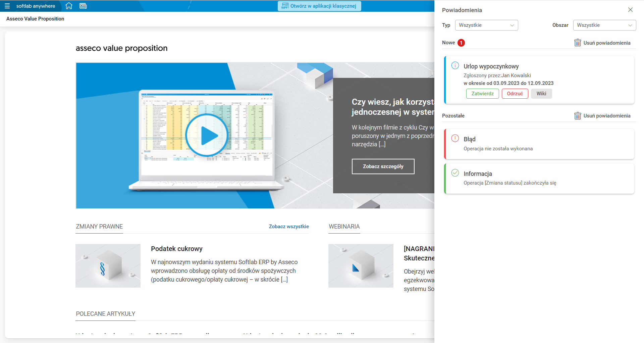Image resolution: width=644 pixels, height=343 pixels.
Task: Click 'Otwórz w aplikacji klasycznej' button
Action: 319,6
